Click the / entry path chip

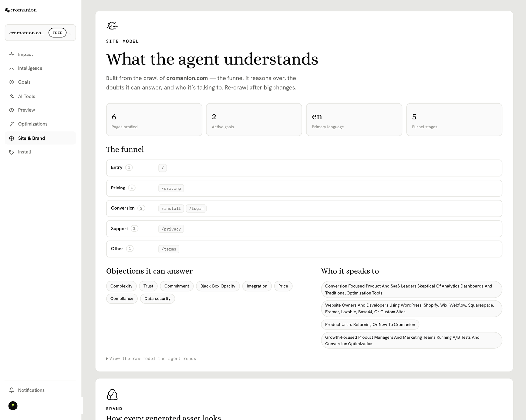tap(163, 168)
